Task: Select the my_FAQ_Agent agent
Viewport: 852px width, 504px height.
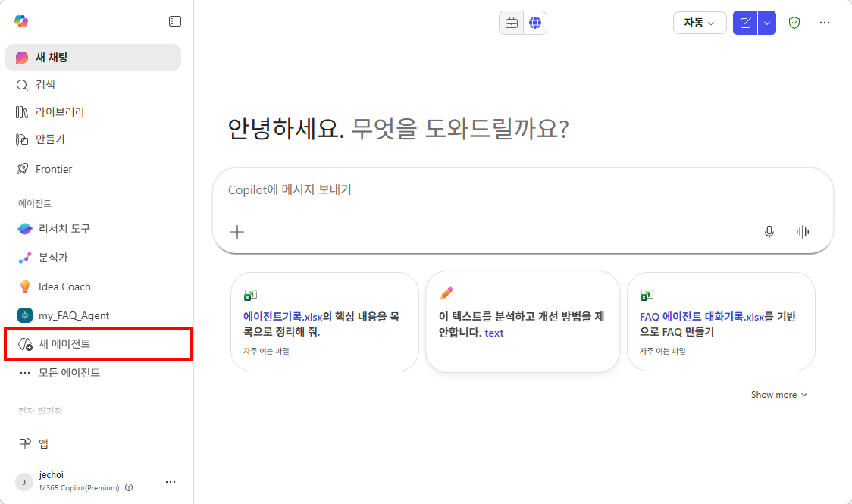Action: pyautogui.click(x=93, y=315)
